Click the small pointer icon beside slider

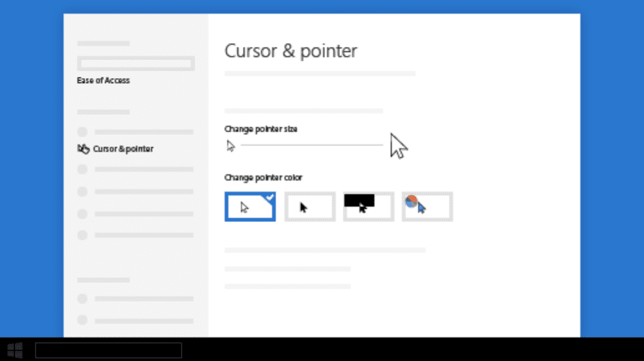pos(231,146)
